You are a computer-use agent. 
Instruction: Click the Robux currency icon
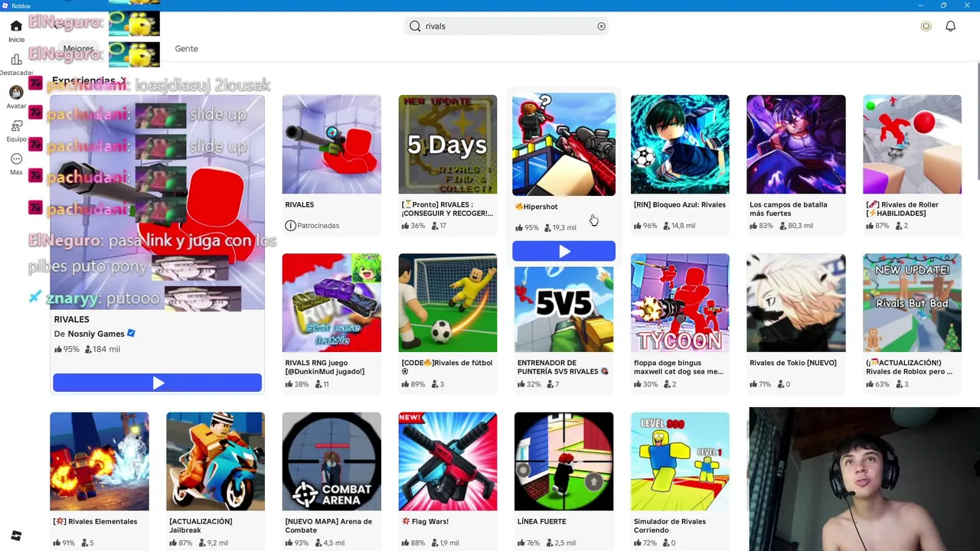(x=926, y=26)
